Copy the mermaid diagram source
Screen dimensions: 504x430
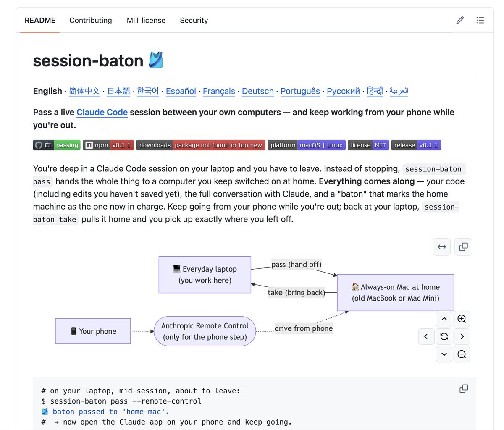[x=464, y=247]
